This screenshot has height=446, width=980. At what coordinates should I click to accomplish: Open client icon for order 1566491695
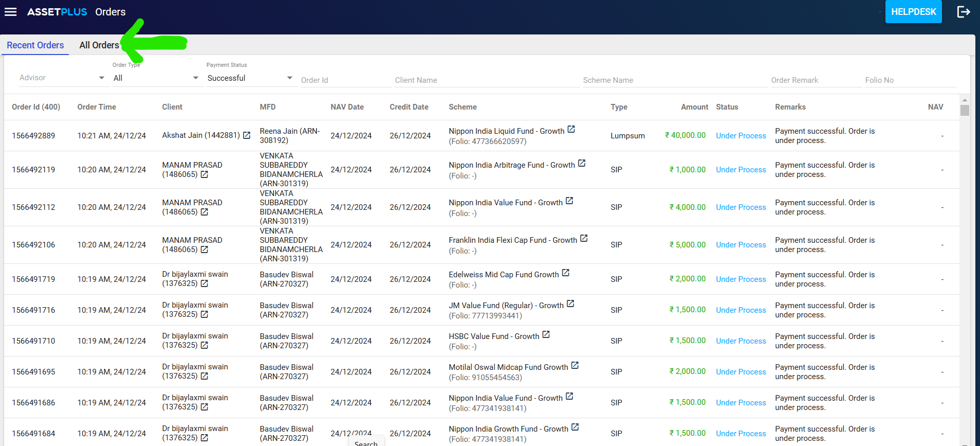pyautogui.click(x=205, y=376)
